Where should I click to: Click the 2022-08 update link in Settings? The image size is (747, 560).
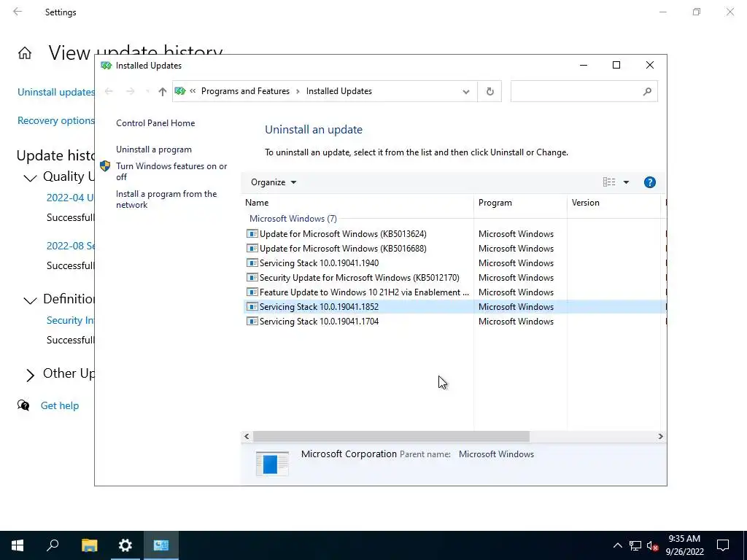pyautogui.click(x=71, y=246)
